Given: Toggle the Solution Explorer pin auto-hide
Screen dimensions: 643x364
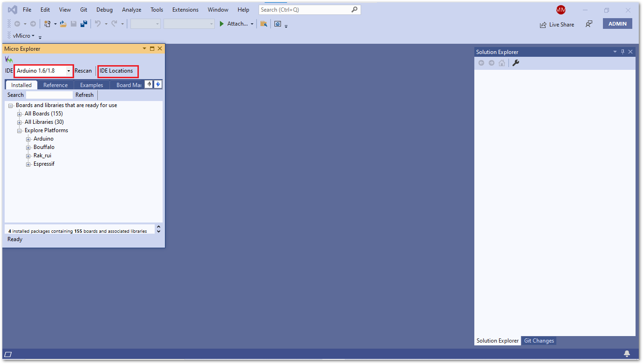Looking at the screenshot, I should [622, 52].
